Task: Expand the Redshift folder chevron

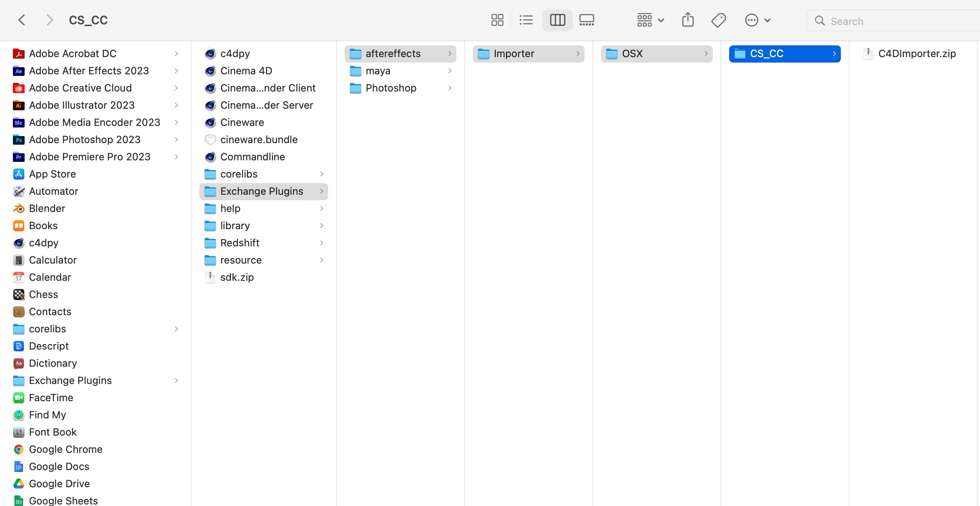Action: point(322,243)
